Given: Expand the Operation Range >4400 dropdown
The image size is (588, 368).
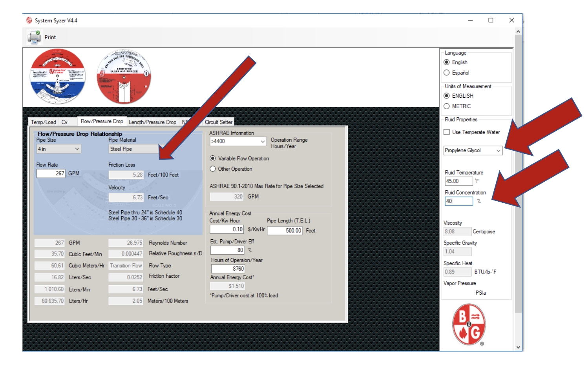Looking at the screenshot, I should point(238,141).
